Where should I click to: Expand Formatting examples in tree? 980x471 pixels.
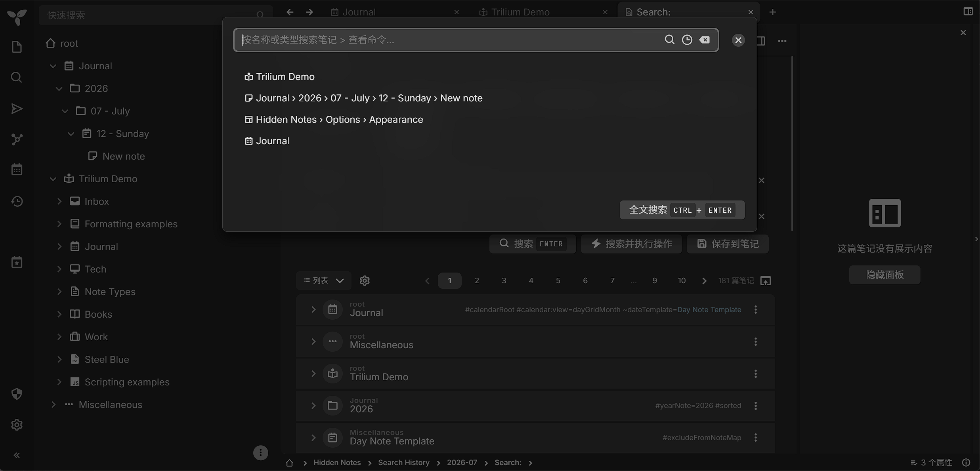pos(59,224)
